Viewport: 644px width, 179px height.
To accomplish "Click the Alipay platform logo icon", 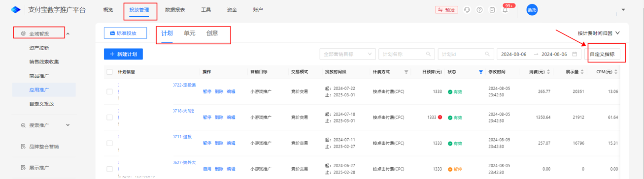I will tap(15, 10).
